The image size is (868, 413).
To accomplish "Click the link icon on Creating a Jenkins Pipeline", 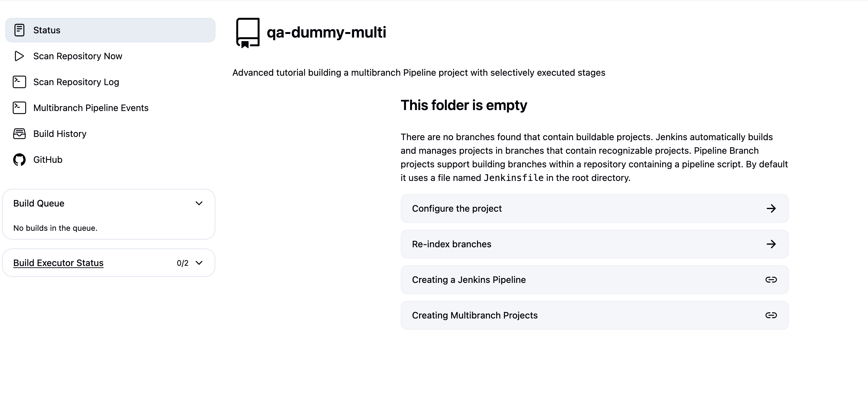I will (771, 280).
